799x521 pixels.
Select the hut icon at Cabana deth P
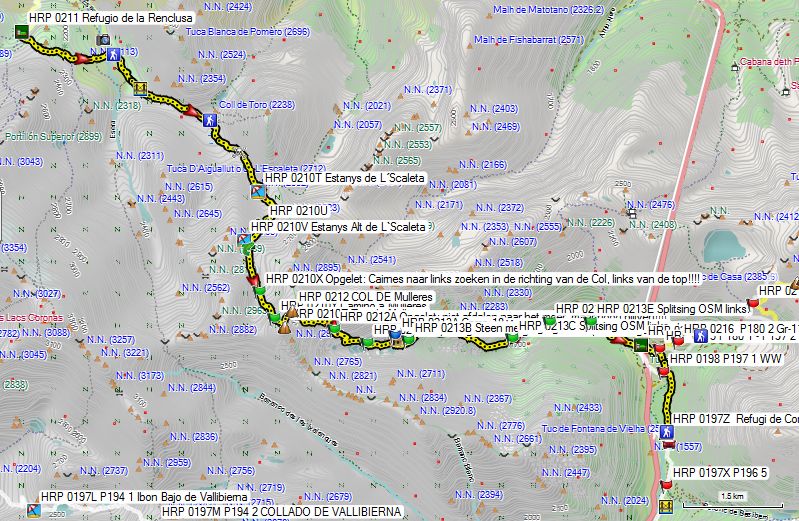point(735,66)
